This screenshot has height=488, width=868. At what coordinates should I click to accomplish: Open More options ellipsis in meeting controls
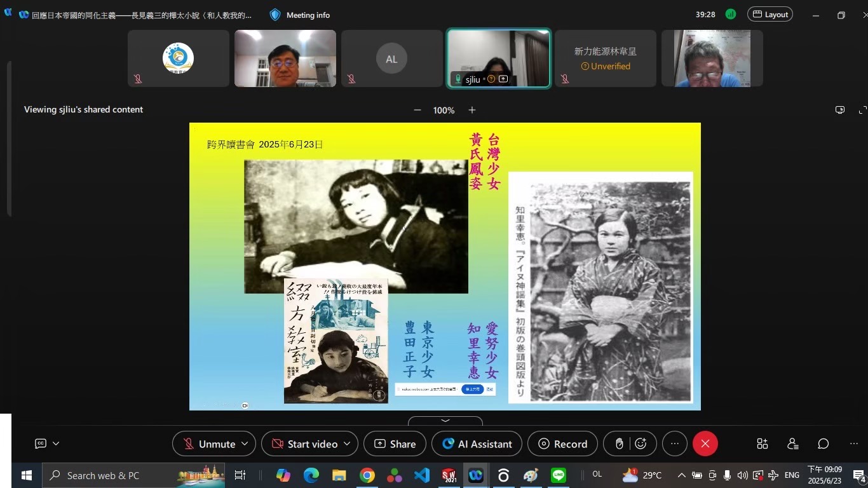675,444
